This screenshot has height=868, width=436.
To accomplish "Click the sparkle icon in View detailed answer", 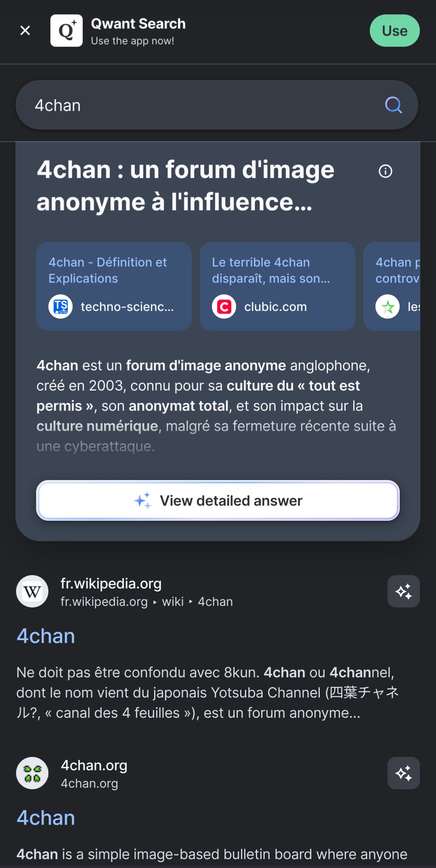I will [143, 500].
